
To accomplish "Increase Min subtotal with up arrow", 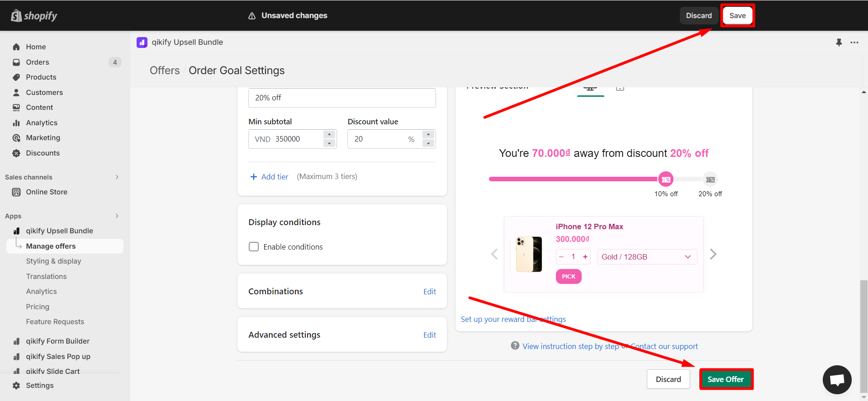I will tap(329, 135).
